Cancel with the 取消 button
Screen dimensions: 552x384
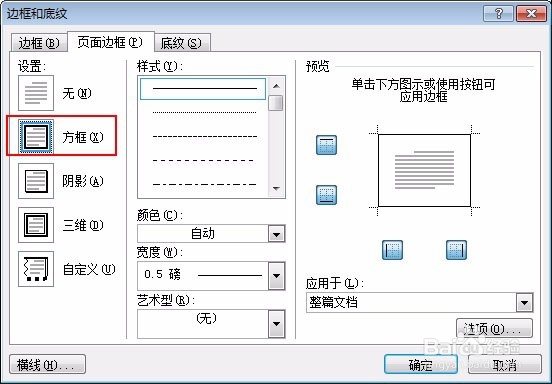[504, 364]
